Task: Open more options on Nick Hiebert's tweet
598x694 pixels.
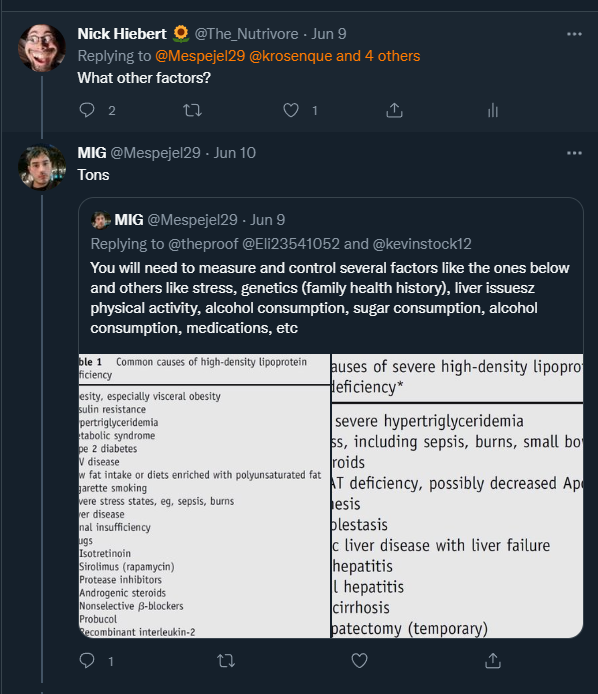Action: coord(574,34)
